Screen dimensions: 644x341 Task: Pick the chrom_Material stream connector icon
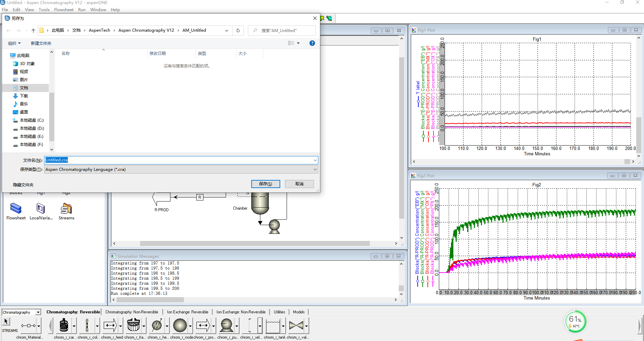[29, 325]
